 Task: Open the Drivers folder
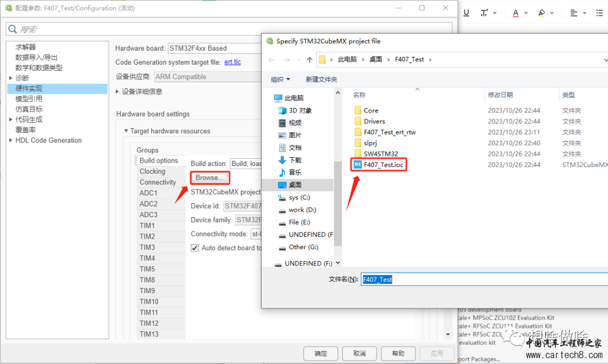[369, 122]
